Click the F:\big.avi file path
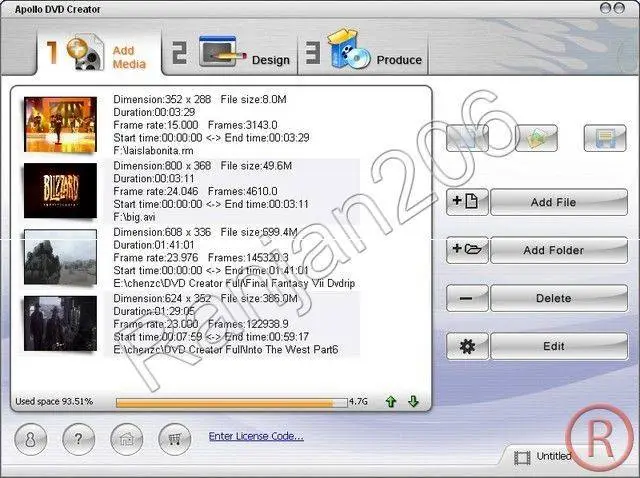The image size is (640, 478). pyautogui.click(x=134, y=217)
